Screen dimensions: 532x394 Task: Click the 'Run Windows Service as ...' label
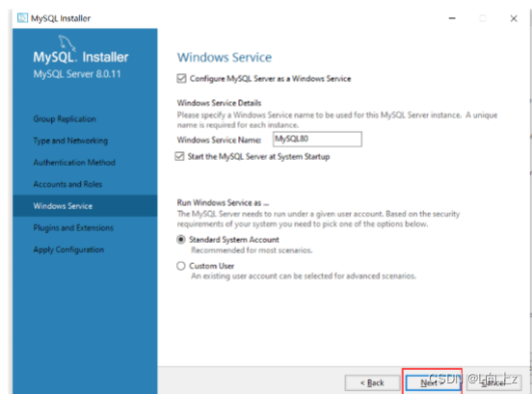click(x=223, y=202)
